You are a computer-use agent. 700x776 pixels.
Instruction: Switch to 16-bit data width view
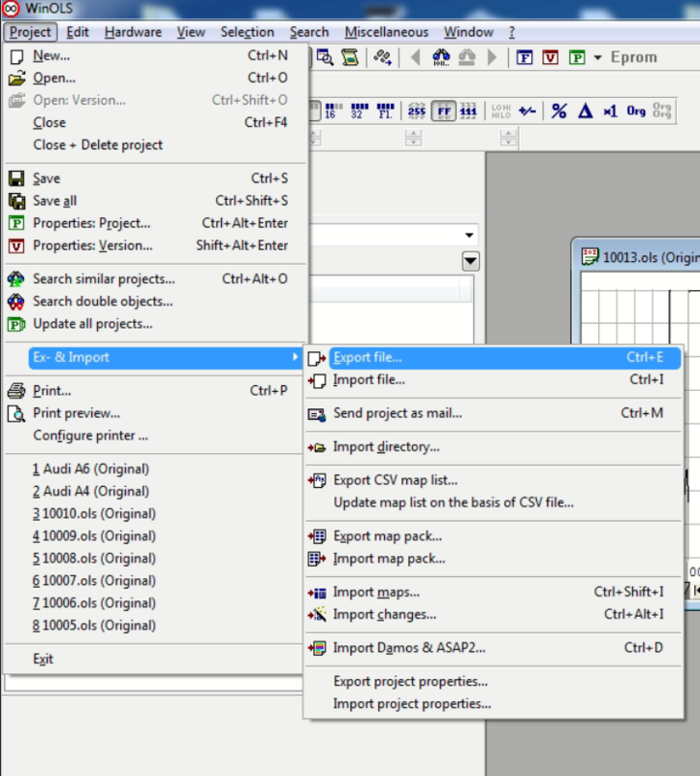click(333, 111)
